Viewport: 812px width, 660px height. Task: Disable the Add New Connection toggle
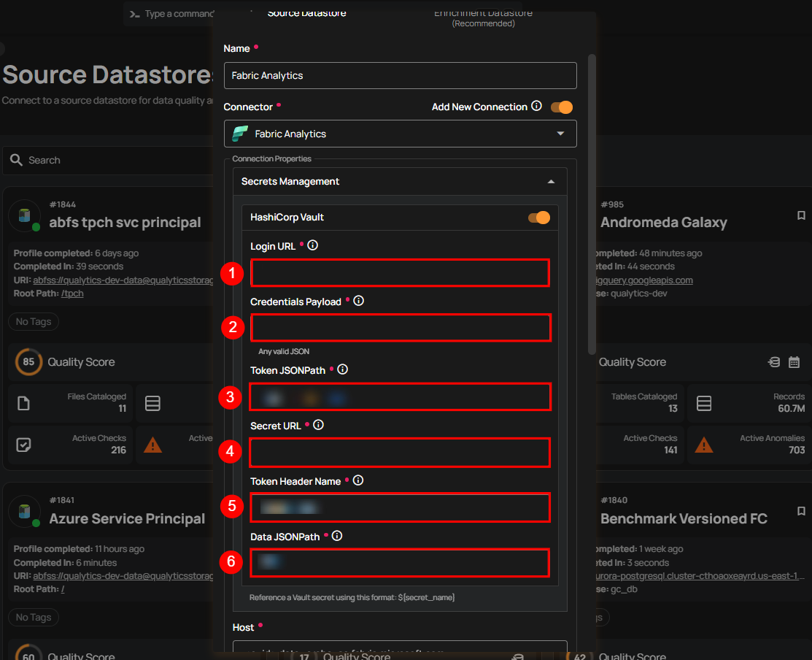click(x=561, y=107)
